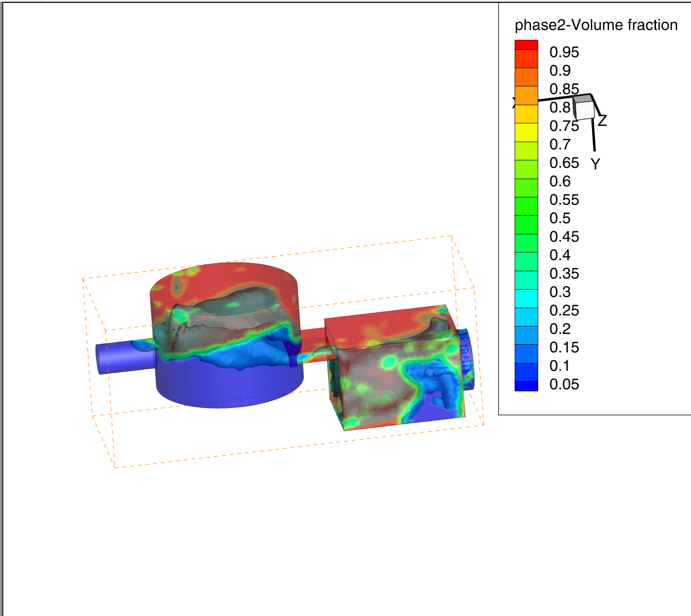691x616 pixels.
Task: Select the orange legend swatch near 0.85
Action: click(526, 95)
